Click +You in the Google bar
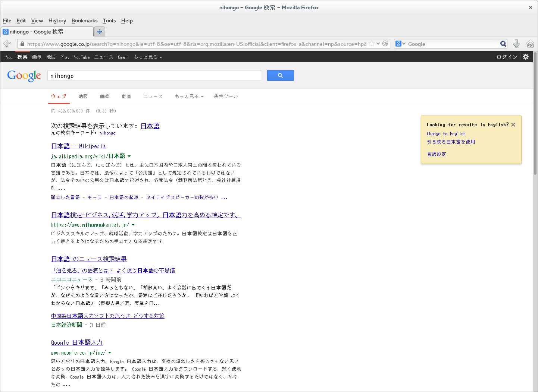538x392 pixels. pos(8,57)
